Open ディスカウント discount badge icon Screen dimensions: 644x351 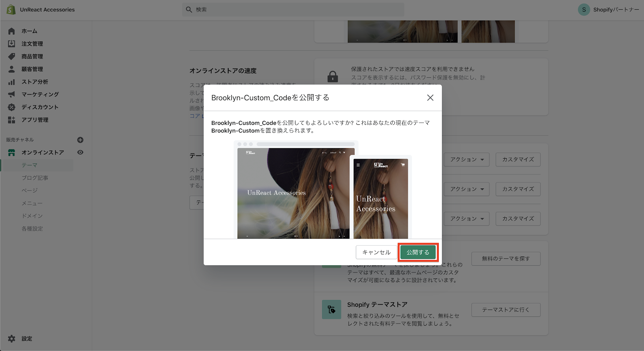12,107
